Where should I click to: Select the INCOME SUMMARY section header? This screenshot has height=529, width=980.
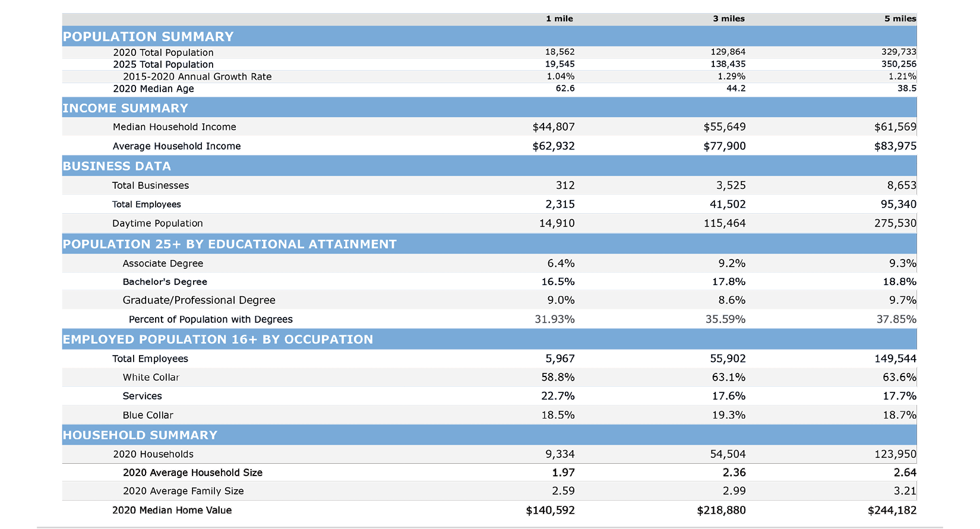(125, 108)
